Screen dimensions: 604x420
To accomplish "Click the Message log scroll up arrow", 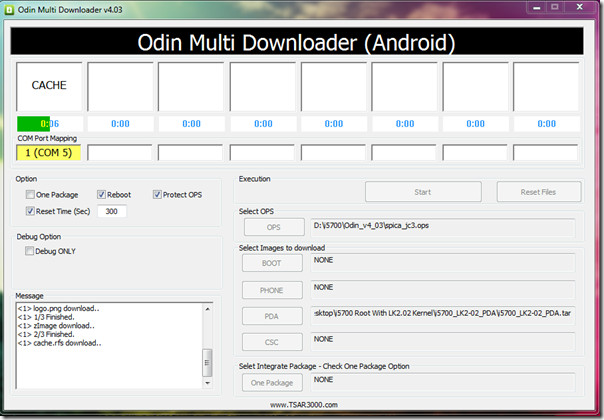I will point(208,309).
